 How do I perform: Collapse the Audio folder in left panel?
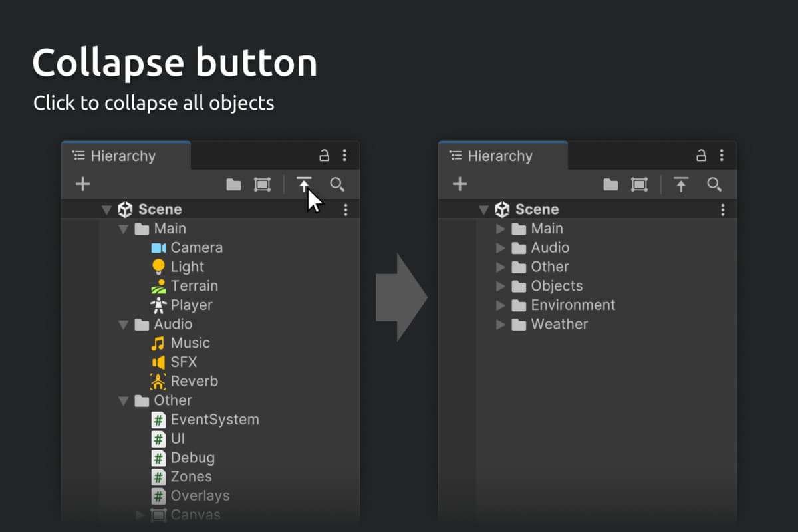tap(123, 325)
